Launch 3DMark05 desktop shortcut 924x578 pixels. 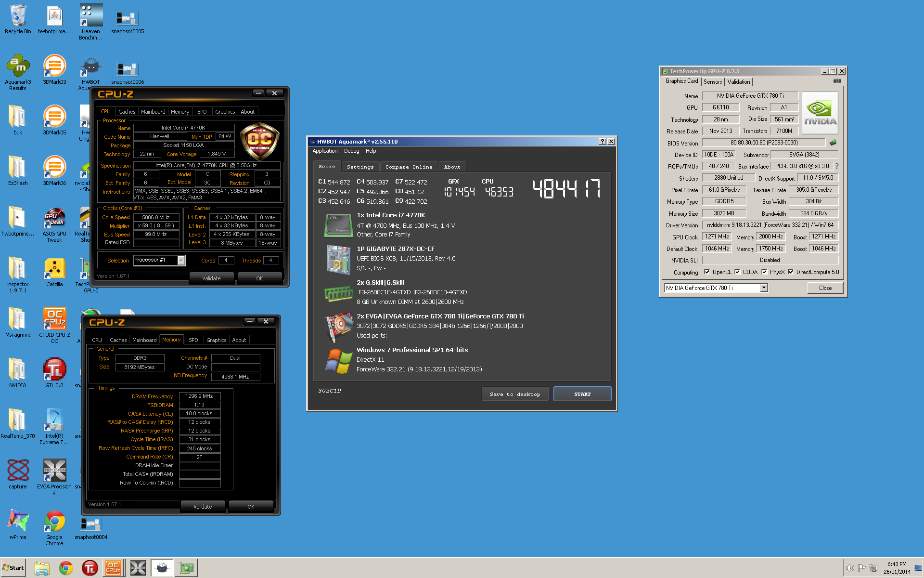[x=54, y=120]
